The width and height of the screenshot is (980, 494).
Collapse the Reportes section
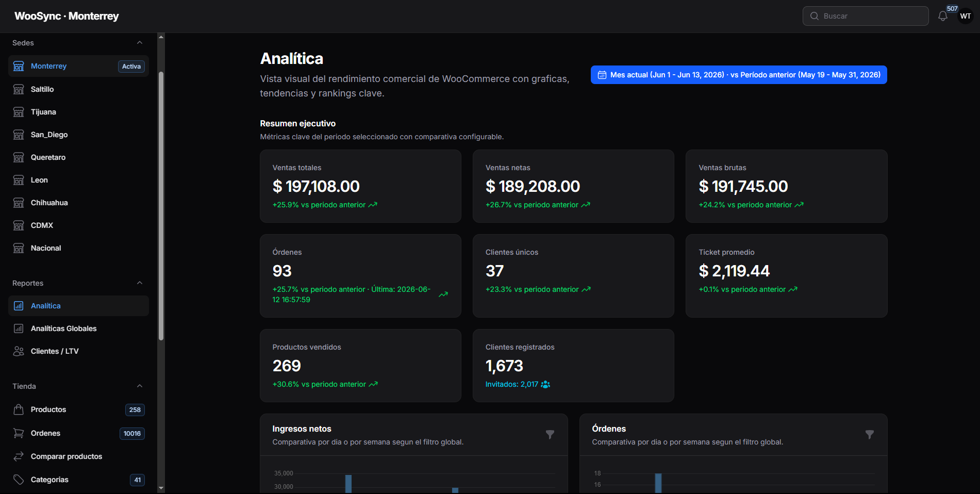pyautogui.click(x=140, y=283)
